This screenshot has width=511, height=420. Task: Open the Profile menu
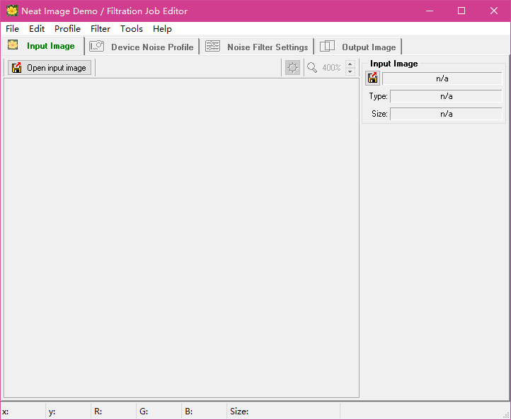(x=67, y=29)
